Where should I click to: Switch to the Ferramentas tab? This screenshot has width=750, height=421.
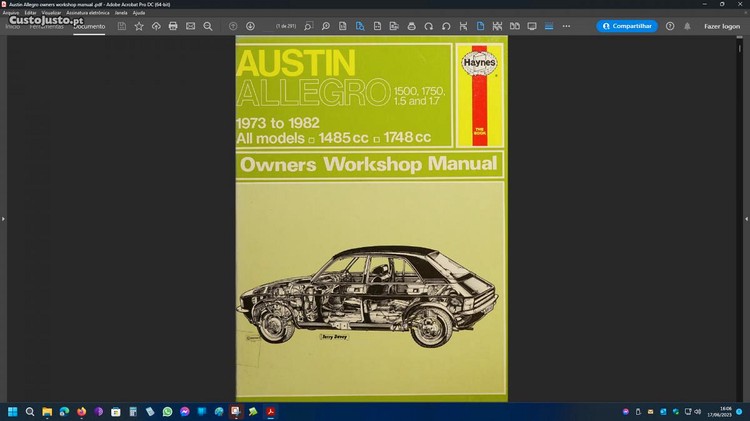coord(48,26)
